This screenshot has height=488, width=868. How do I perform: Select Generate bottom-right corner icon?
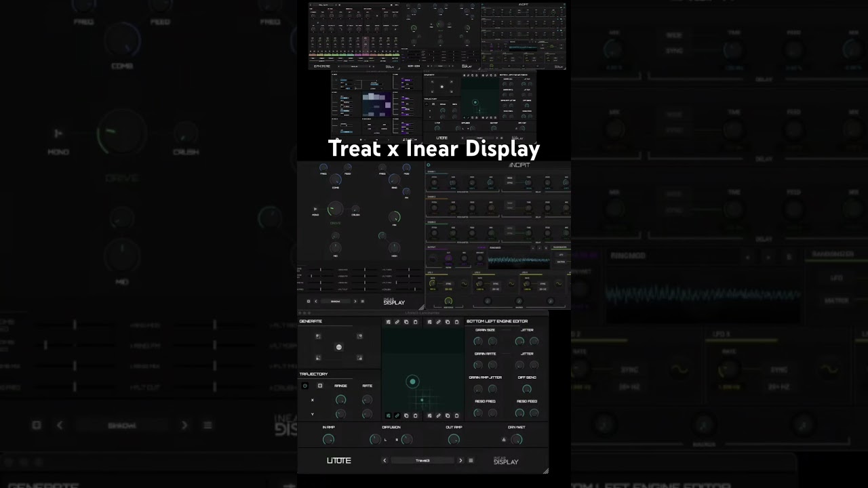pos(359,358)
